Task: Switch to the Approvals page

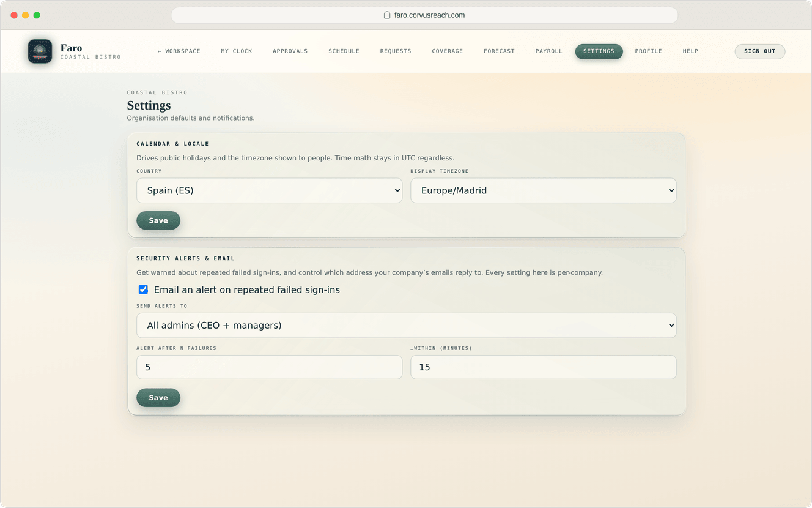Action: coord(290,51)
